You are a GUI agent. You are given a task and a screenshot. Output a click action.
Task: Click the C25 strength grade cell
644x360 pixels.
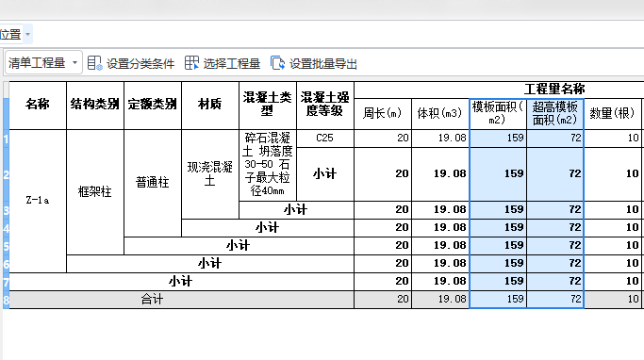(325, 139)
